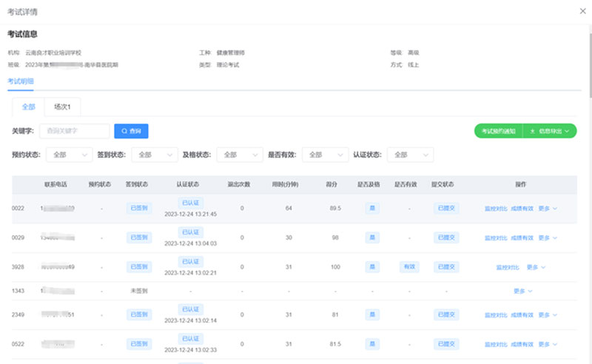Click 已认证 tag in row 2349

click(190, 309)
